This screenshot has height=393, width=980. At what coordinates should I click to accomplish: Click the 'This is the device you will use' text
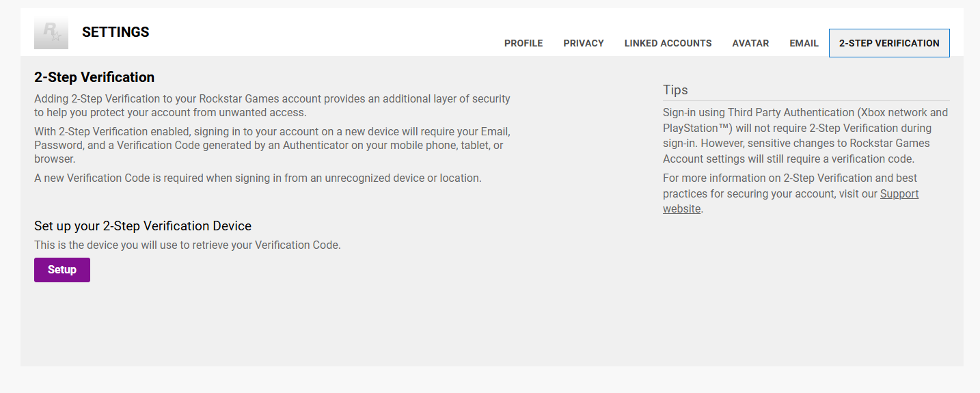[187, 245]
